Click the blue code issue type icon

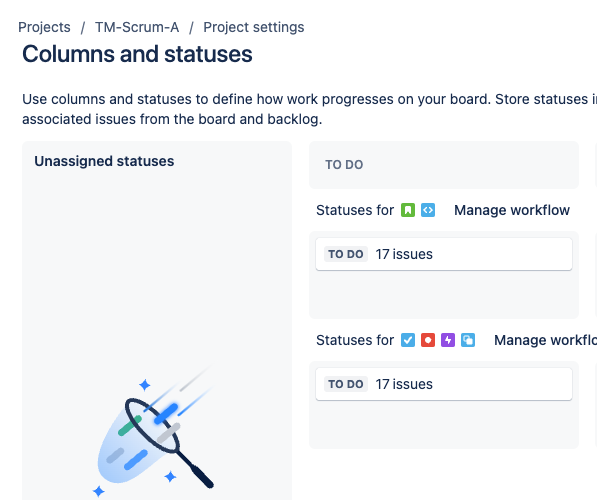(428, 210)
